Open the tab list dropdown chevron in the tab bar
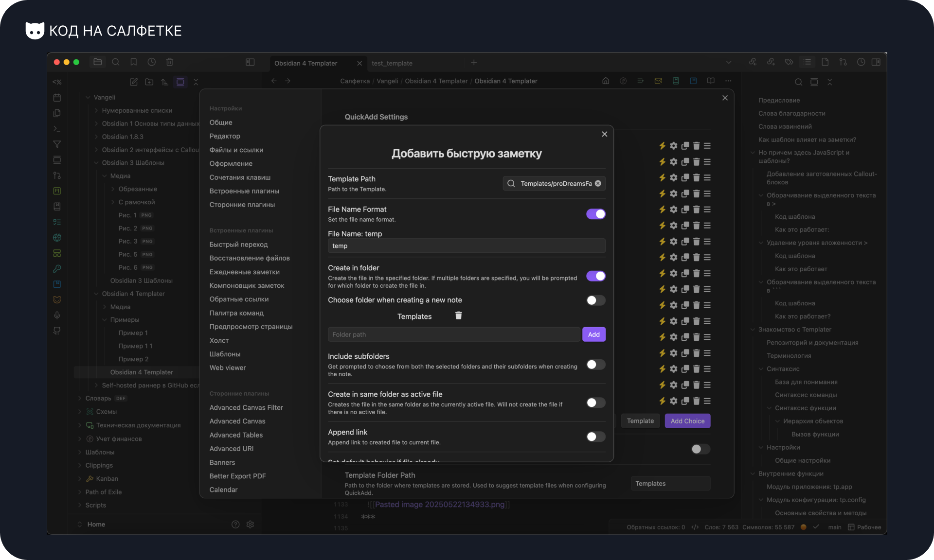Image resolution: width=934 pixels, height=560 pixels. [x=729, y=62]
